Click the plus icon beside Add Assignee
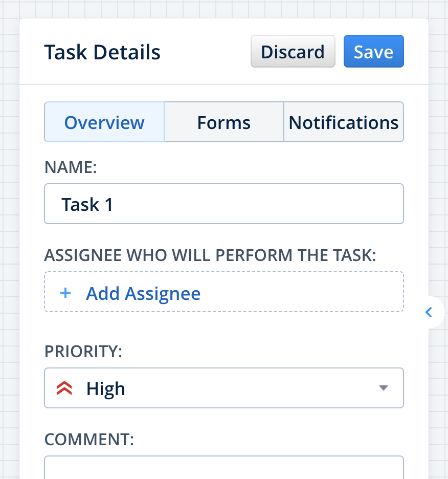The height and width of the screenshot is (479, 448). [x=65, y=293]
